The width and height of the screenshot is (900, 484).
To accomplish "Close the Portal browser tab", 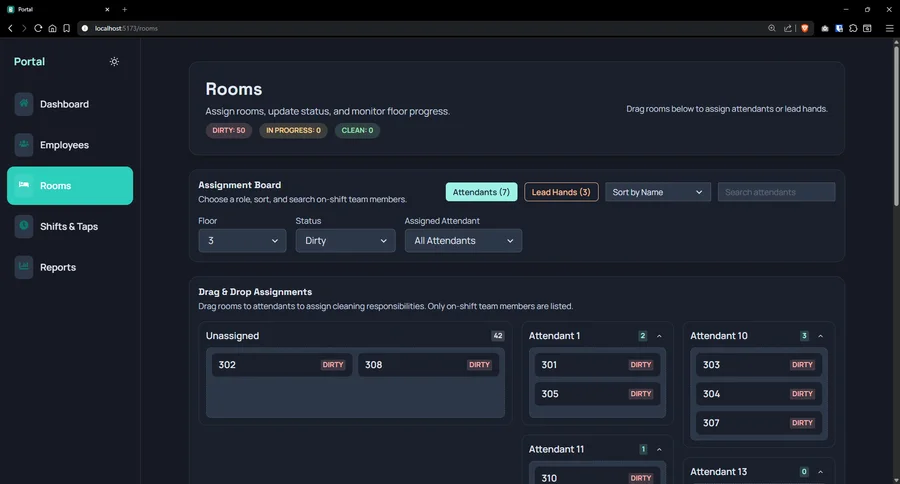I will (107, 9).
